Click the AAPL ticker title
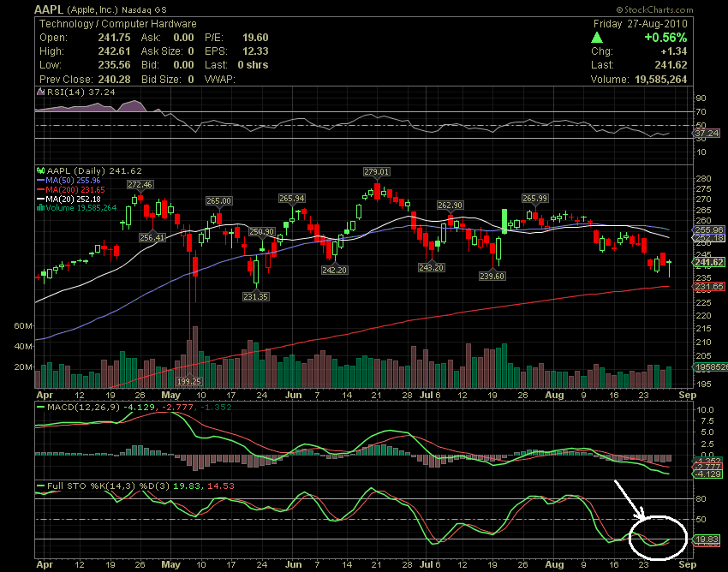 (50, 9)
